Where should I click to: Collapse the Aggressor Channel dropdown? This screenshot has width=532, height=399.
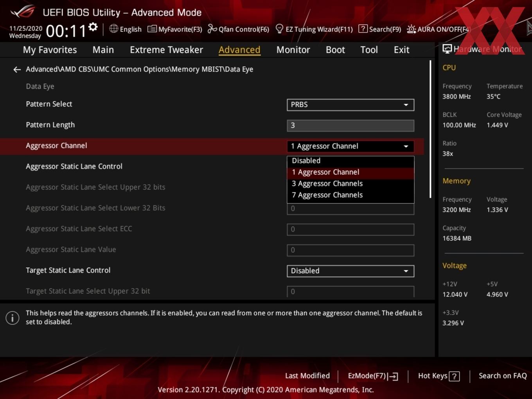click(350, 146)
